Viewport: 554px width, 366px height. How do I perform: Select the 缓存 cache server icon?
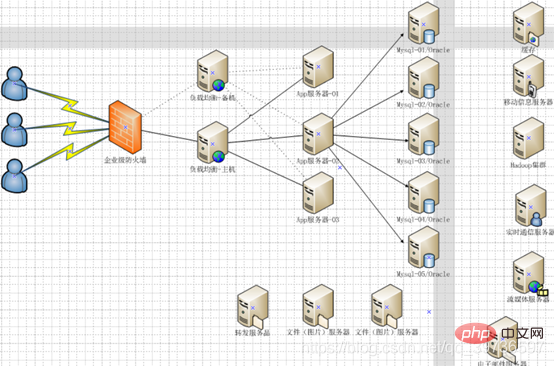click(x=528, y=24)
